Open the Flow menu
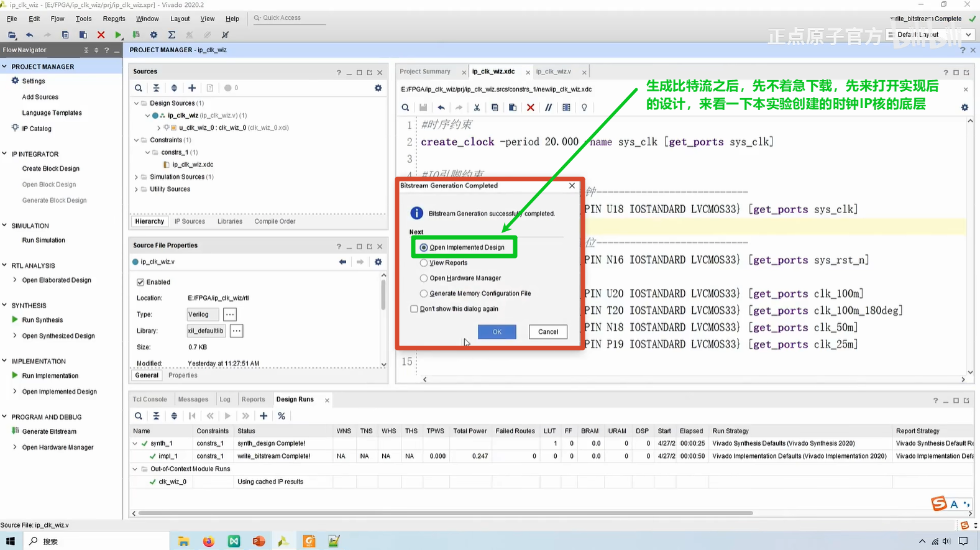Screen dimensions: 980x550 (x=57, y=19)
